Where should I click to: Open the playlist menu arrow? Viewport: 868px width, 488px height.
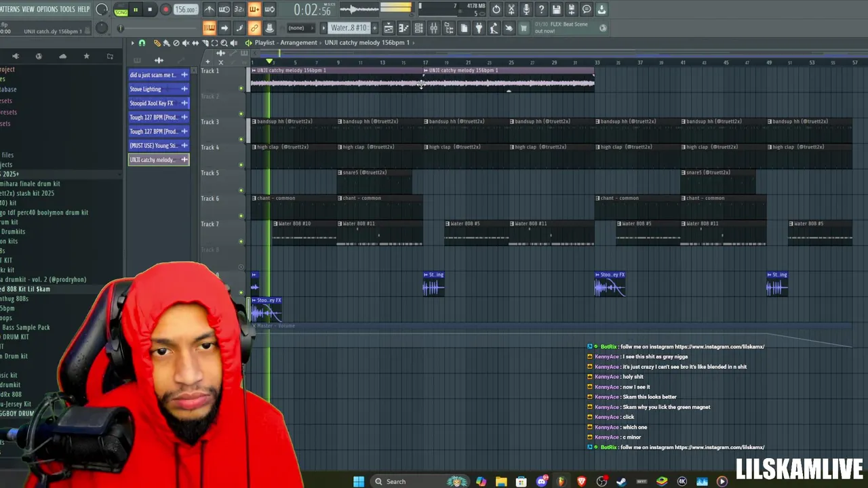tap(133, 43)
